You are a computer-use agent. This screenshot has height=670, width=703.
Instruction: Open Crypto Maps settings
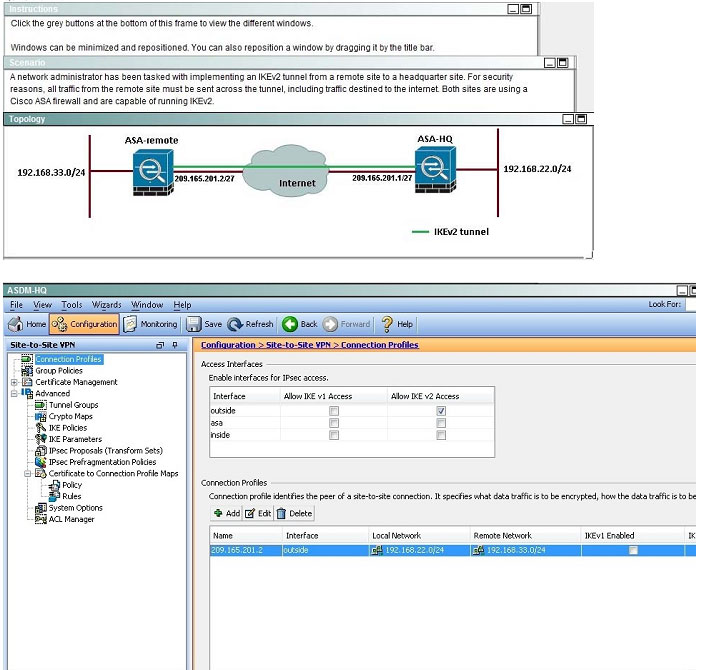[70, 416]
